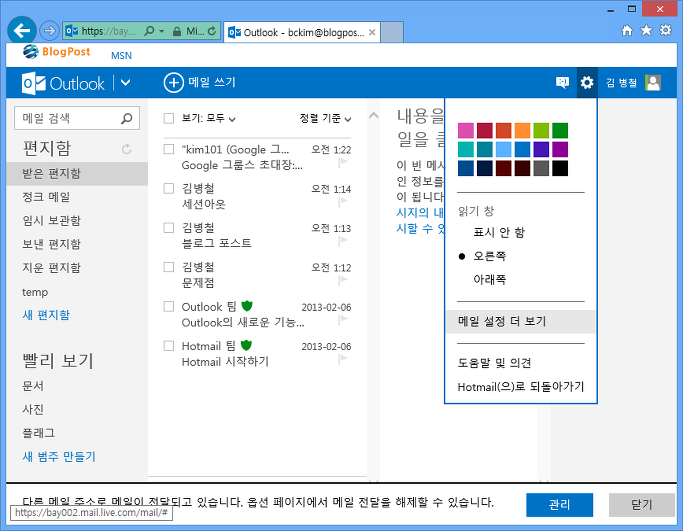Flag the 세션아웃 message

click(343, 202)
